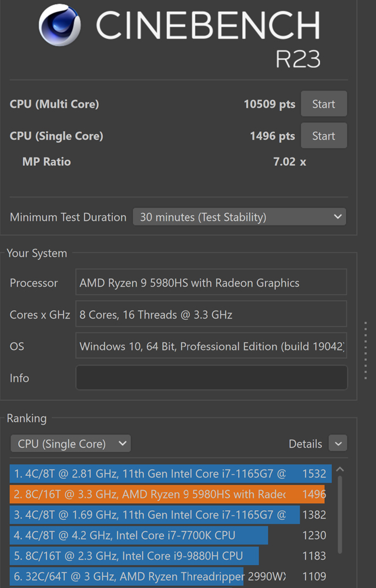Select the i7-1165G7 1.69 GHz ranking entry
Image resolution: width=376 pixels, height=588 pixels.
(x=155, y=514)
